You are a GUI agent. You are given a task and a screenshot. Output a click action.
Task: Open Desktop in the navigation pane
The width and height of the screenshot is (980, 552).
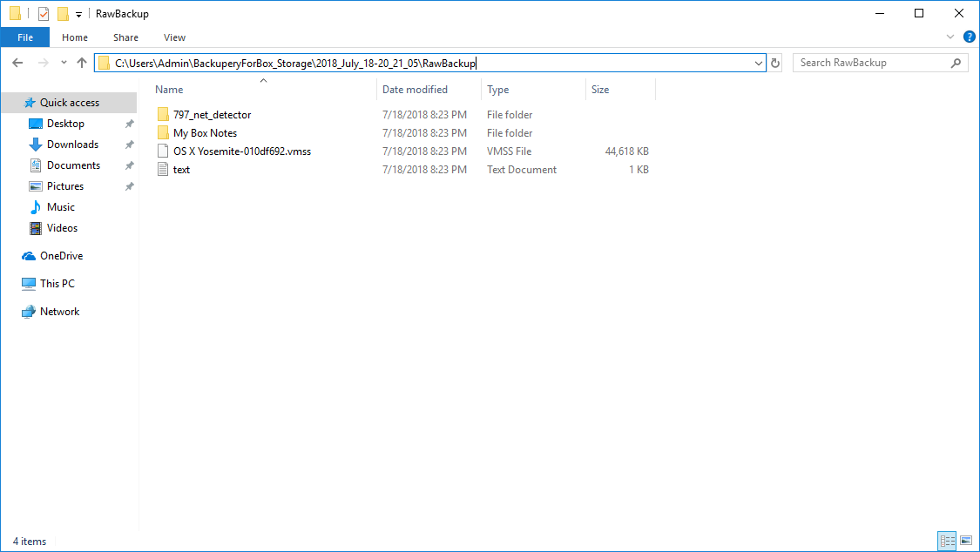[x=65, y=124]
